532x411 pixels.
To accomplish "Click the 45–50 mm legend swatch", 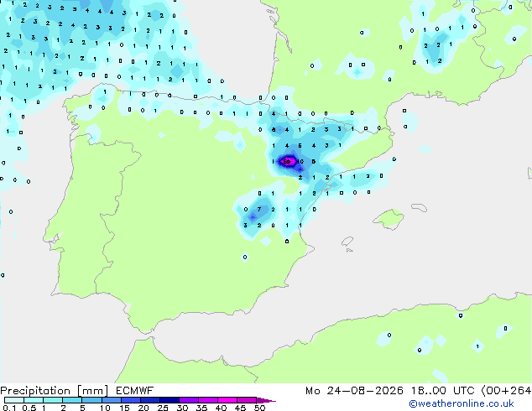I will pyautogui.click(x=247, y=400).
